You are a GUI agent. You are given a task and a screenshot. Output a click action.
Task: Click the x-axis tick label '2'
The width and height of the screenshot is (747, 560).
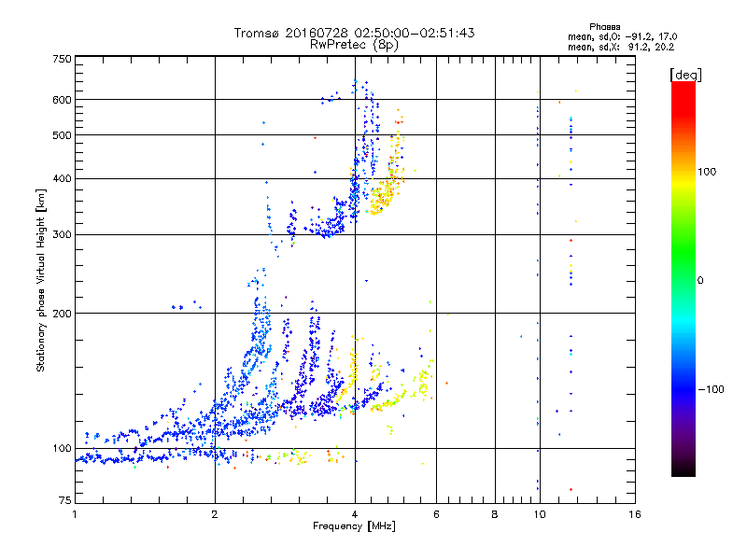coord(215,514)
